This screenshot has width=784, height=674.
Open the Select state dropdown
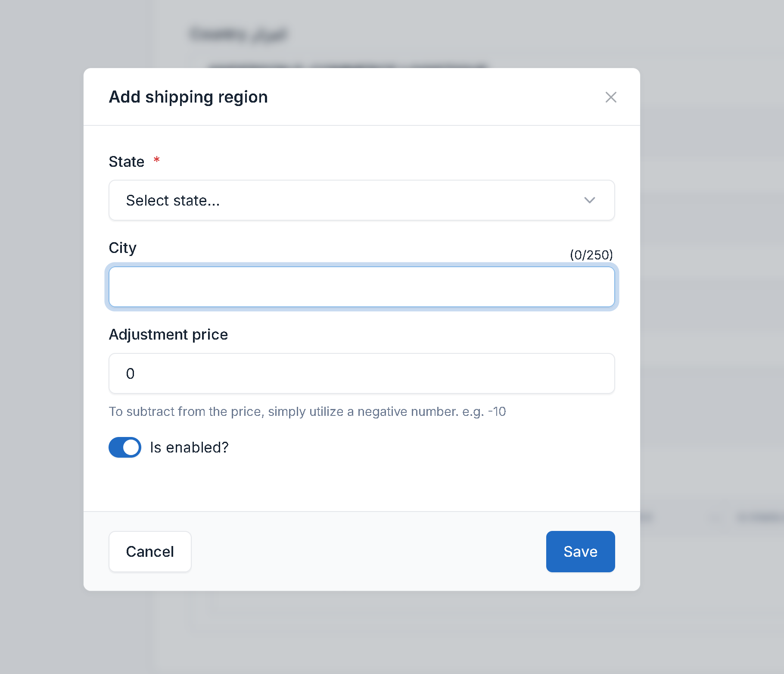coord(361,200)
